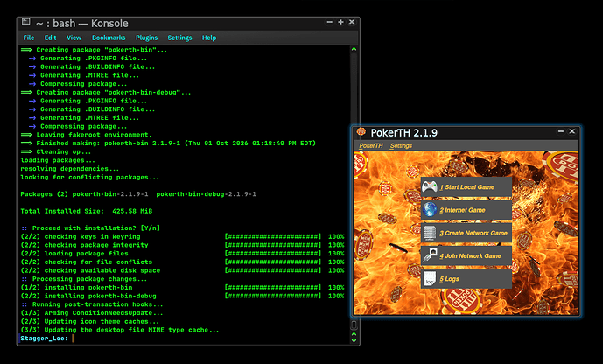Click the plug icon for Join Network Game

coord(430,255)
